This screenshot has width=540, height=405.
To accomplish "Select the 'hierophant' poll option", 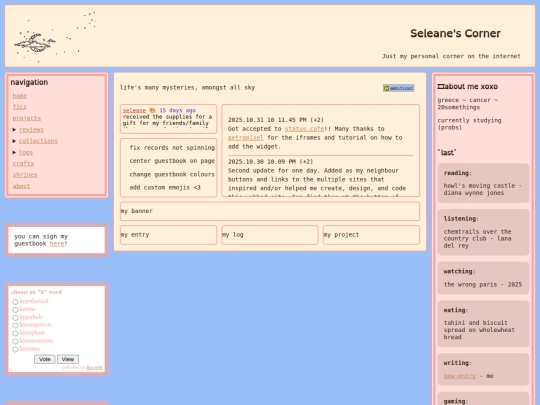I will click(x=15, y=333).
